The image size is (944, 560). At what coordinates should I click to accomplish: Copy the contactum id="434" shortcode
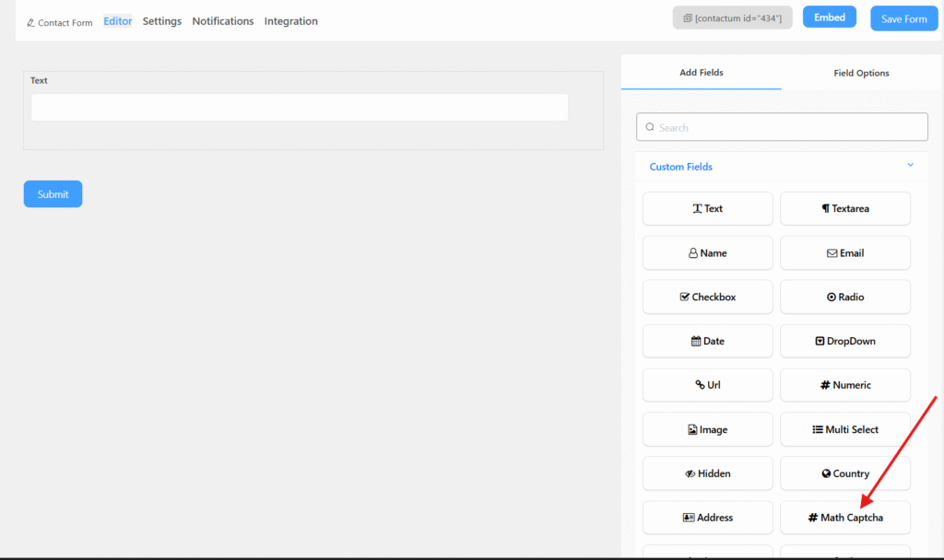click(x=732, y=17)
